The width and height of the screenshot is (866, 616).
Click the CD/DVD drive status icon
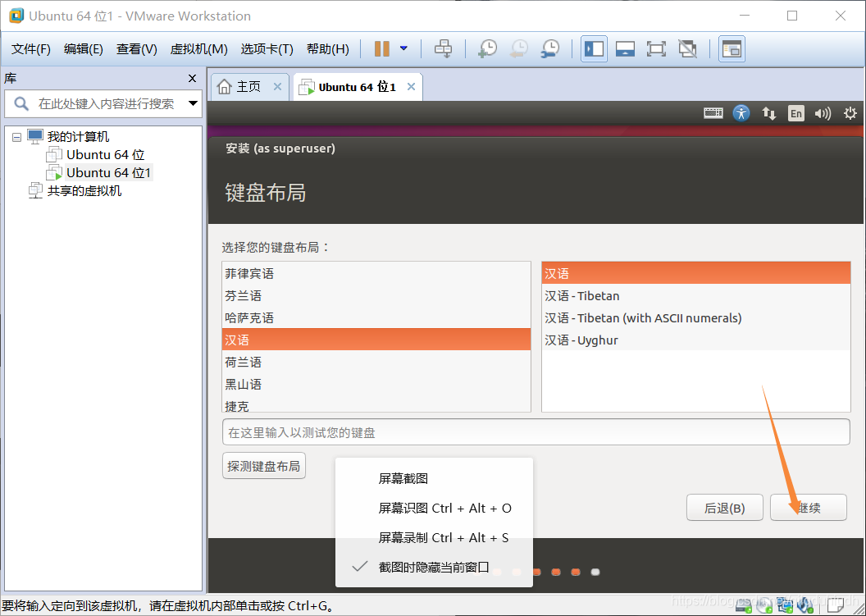pos(764,606)
